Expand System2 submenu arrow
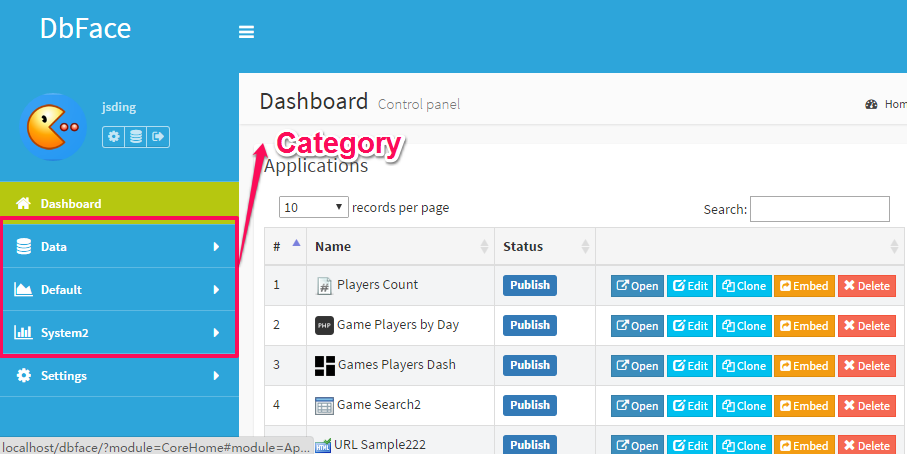 tap(216, 333)
